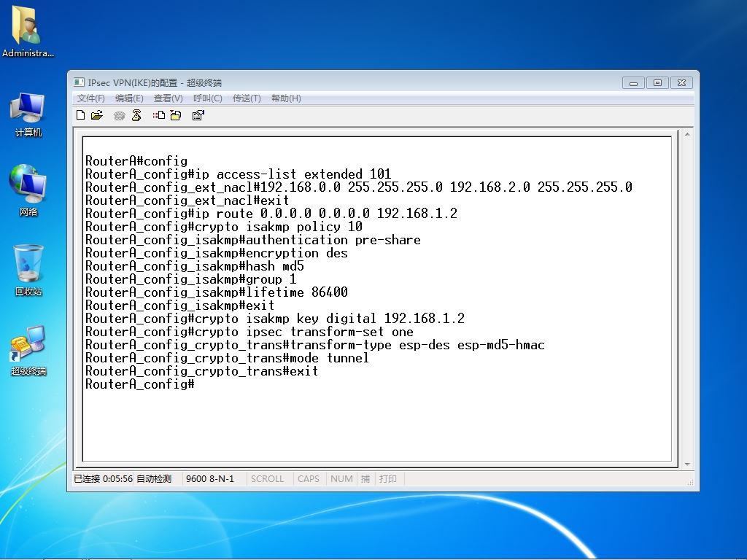Select the 超级终端 shortcut desktop icon
This screenshot has width=747, height=560.
point(28,350)
